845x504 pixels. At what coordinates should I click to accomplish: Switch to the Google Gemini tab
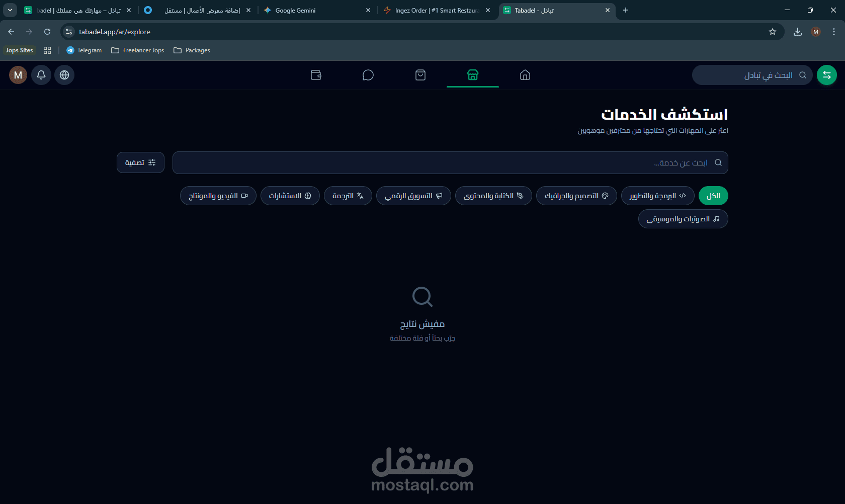pyautogui.click(x=317, y=10)
